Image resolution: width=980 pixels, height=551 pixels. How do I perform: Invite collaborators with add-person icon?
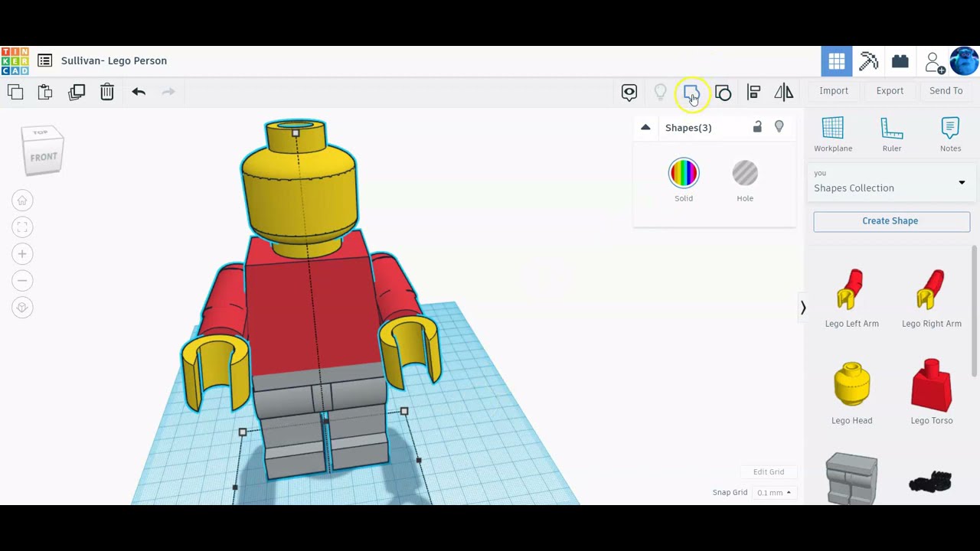(934, 62)
